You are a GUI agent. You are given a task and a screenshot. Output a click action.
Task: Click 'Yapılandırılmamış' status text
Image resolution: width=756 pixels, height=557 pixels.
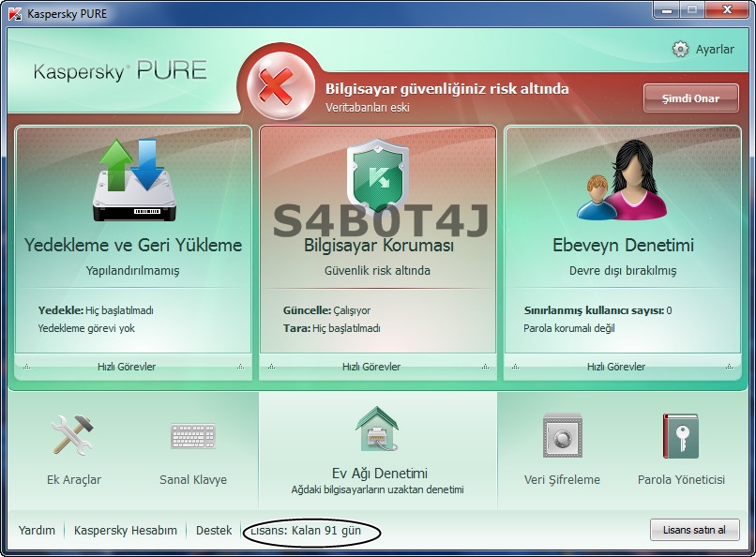[132, 271]
